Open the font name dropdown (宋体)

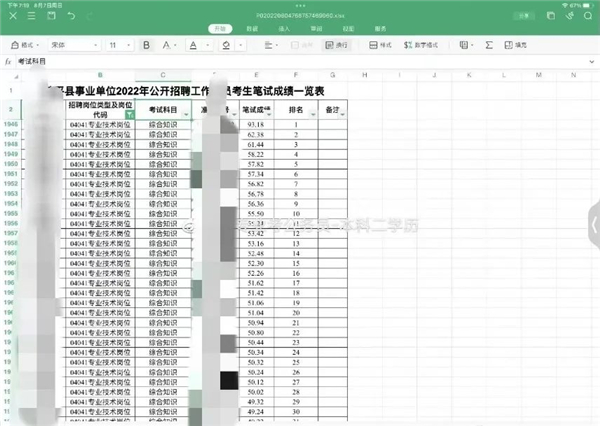[78, 45]
